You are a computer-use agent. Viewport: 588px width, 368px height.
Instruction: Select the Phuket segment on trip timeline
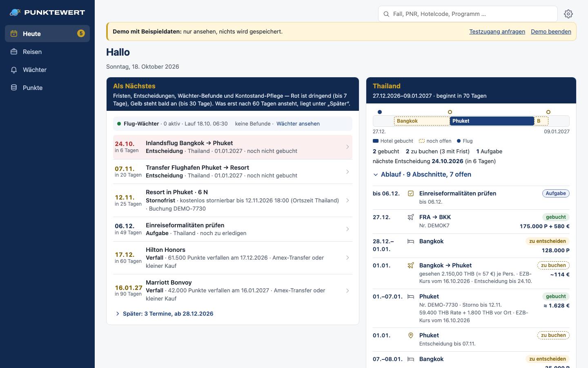(492, 121)
